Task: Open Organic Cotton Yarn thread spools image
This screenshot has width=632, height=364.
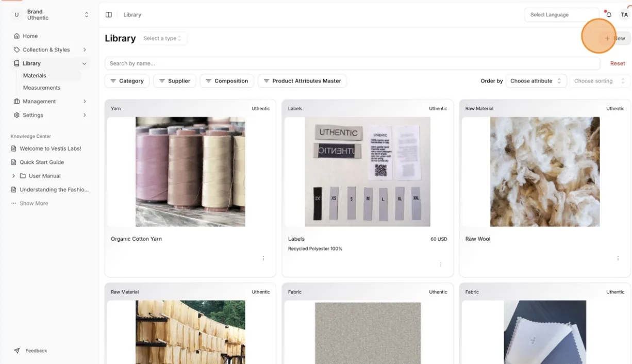Action: (190, 172)
